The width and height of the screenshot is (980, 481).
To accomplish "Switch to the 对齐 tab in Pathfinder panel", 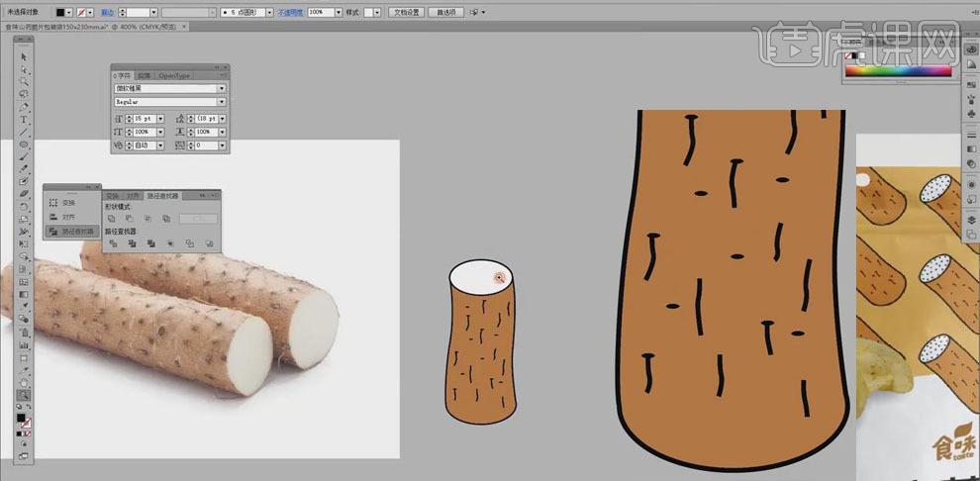I will coord(132,196).
